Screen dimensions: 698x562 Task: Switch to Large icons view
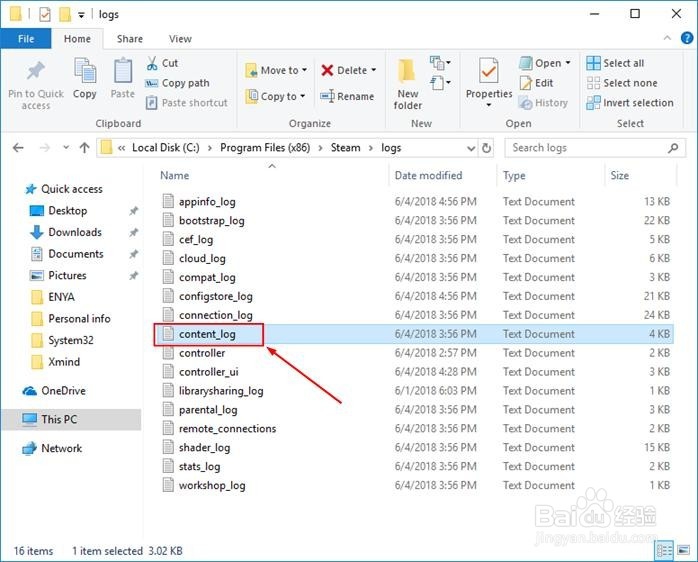(684, 551)
